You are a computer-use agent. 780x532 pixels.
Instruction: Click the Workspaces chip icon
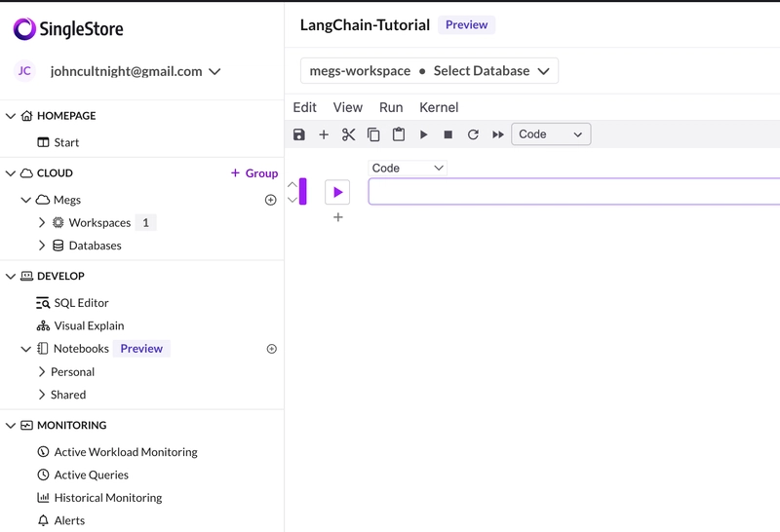(x=58, y=222)
